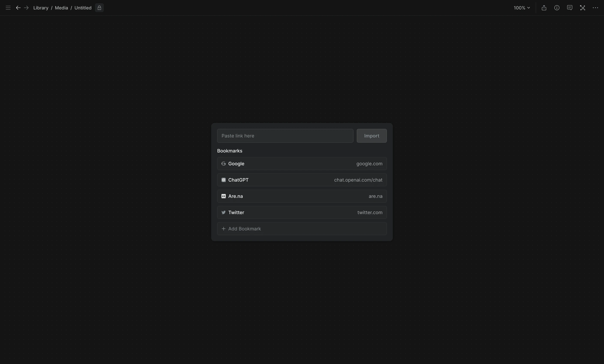Screen dimensions: 604x364
Task: Open the info panel icon
Action: pyautogui.click(x=557, y=8)
